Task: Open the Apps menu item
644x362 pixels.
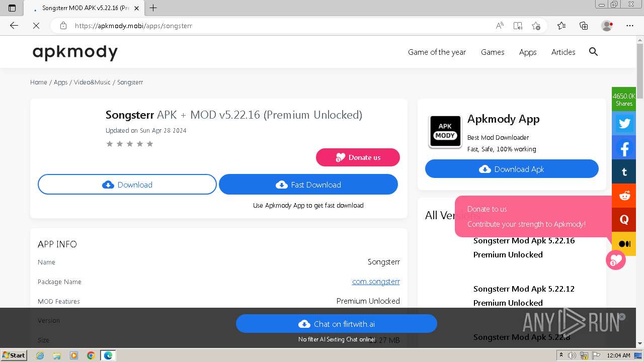Action: 528,52
